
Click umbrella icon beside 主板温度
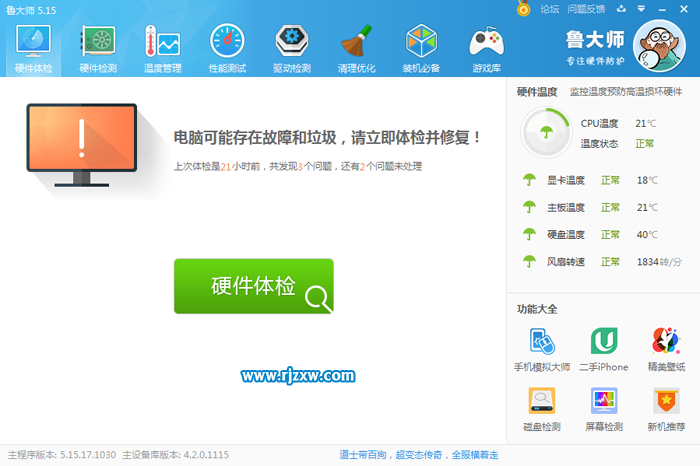[529, 207]
